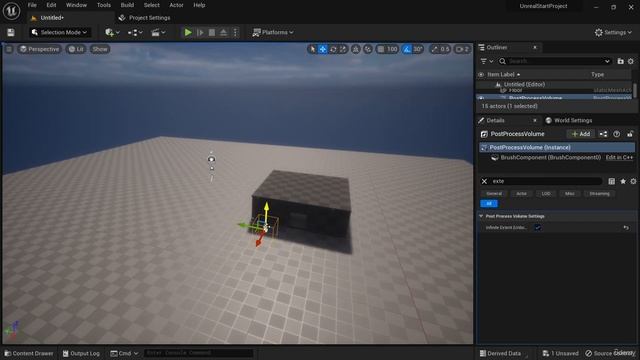Open the Lit view mode menu

[76, 49]
